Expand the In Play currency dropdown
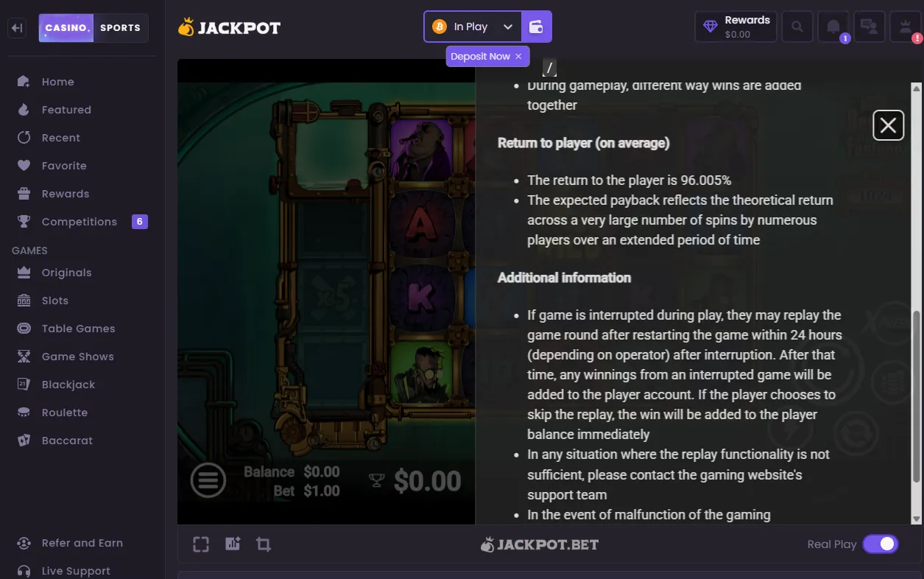This screenshot has width=924, height=579. [x=473, y=27]
